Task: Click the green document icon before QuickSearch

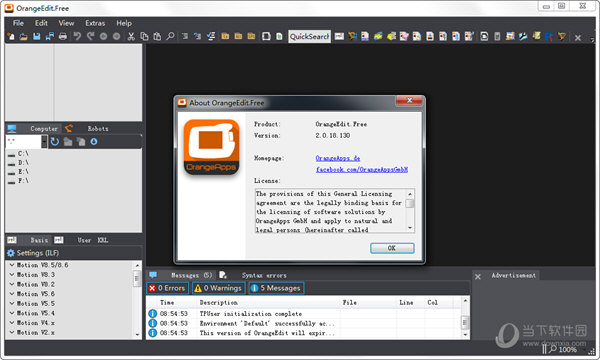Action: [x=279, y=36]
